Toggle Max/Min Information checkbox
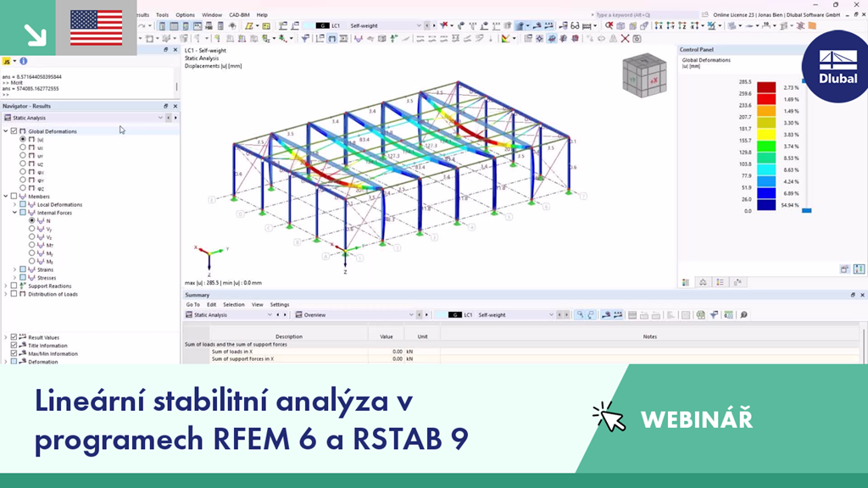This screenshot has width=868, height=488. 14,353
